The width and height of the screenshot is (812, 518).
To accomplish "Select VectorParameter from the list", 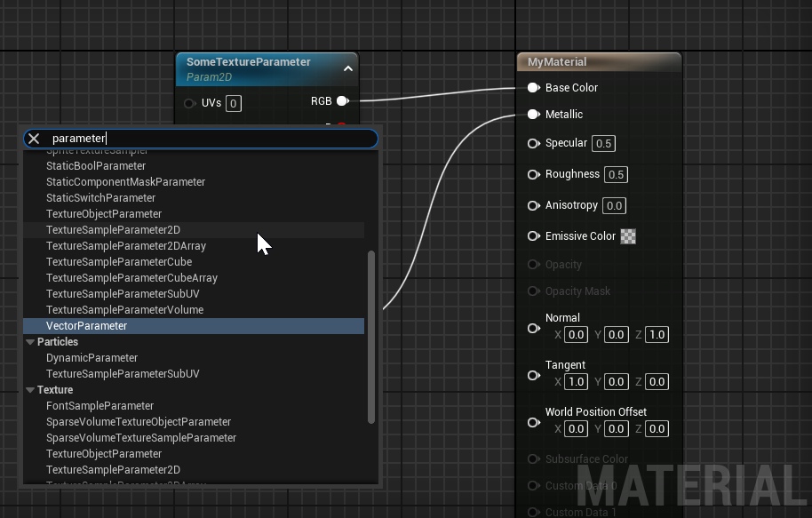I will coord(194,326).
